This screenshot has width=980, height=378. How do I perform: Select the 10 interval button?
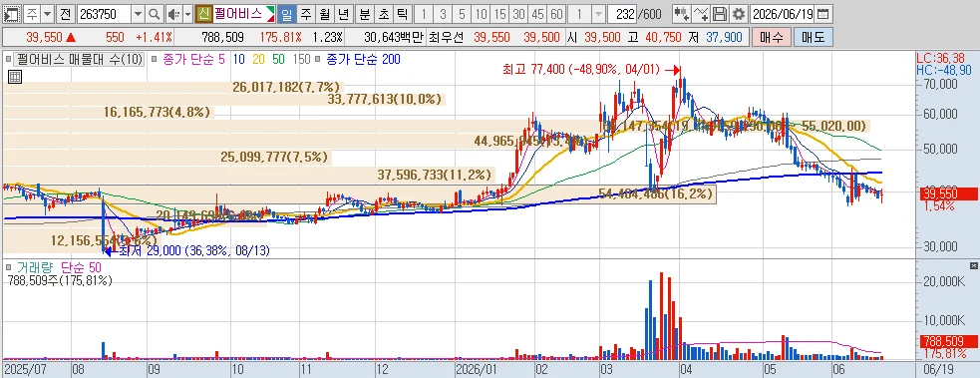(481, 13)
